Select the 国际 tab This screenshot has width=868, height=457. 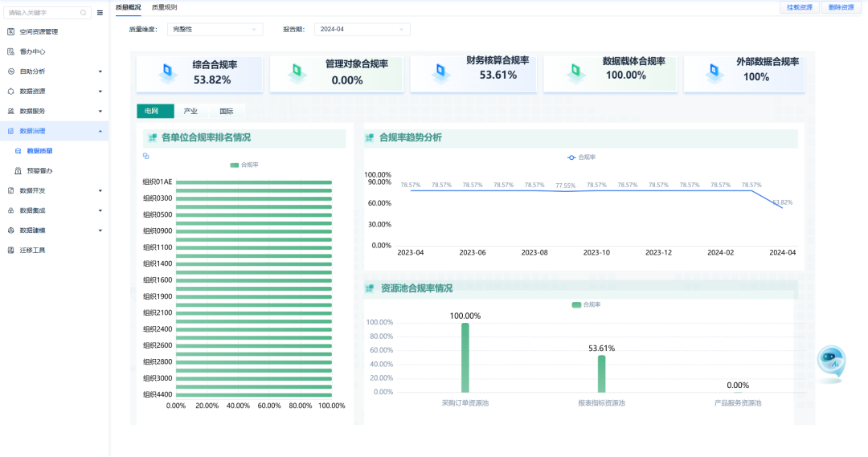coord(227,111)
